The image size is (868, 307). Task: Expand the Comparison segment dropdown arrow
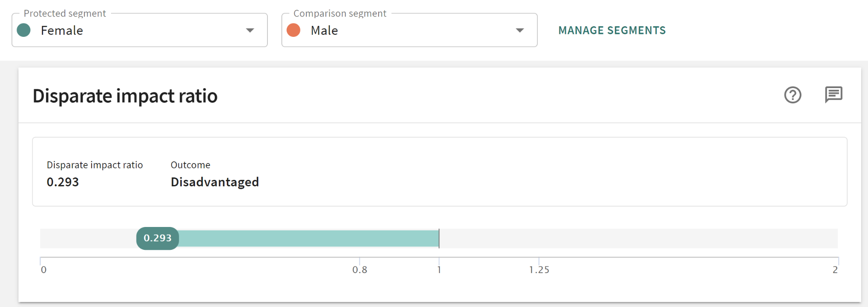[520, 30]
